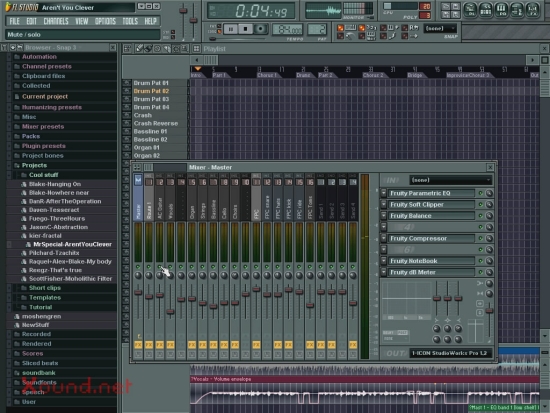Image resolution: width=550 pixels, height=413 pixels.
Task: Disable Fruity Compressor effect light
Action: tap(481, 239)
